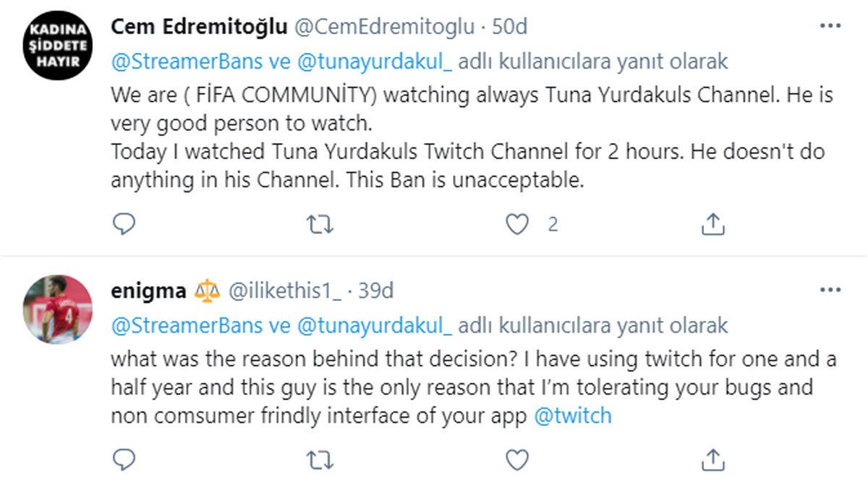Click the like count '2' on Cem's tweet
This screenshot has width=868, height=488.
(x=551, y=224)
